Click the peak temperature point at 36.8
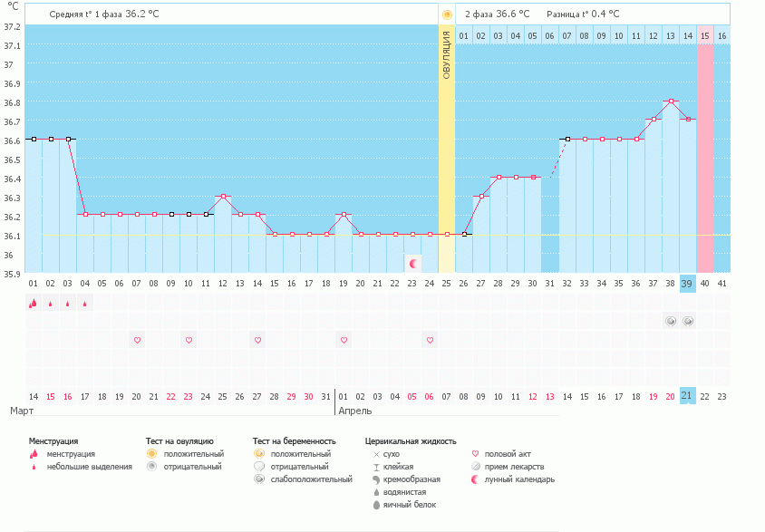 point(669,102)
